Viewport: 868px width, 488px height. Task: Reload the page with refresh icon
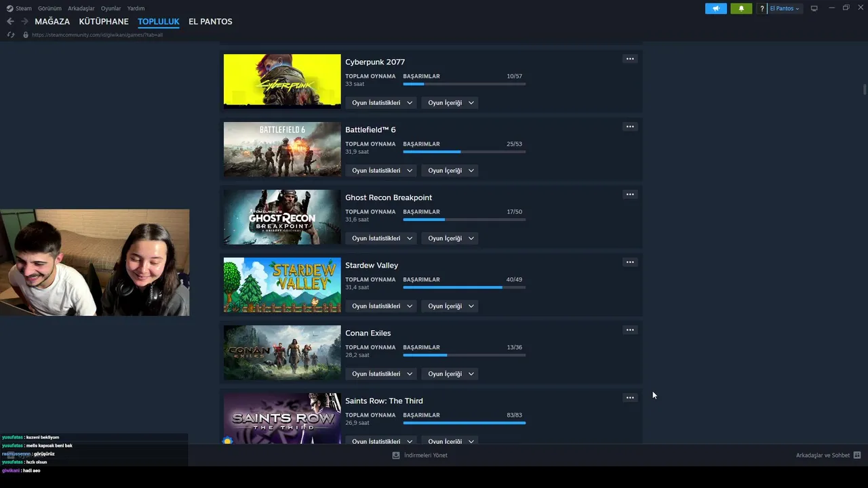click(x=11, y=35)
